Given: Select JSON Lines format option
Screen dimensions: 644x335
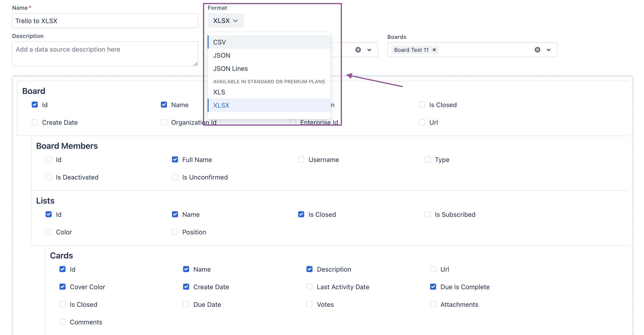Looking at the screenshot, I should 230,68.
